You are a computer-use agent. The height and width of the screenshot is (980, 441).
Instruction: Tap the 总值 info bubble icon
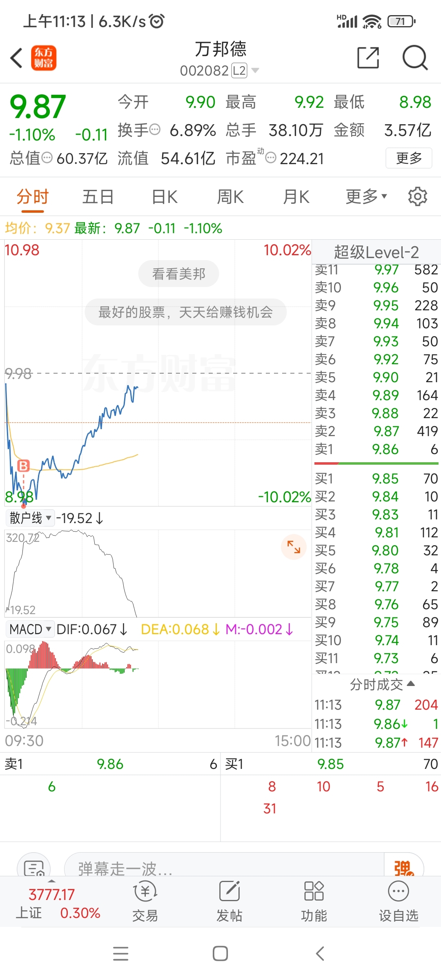point(47,158)
